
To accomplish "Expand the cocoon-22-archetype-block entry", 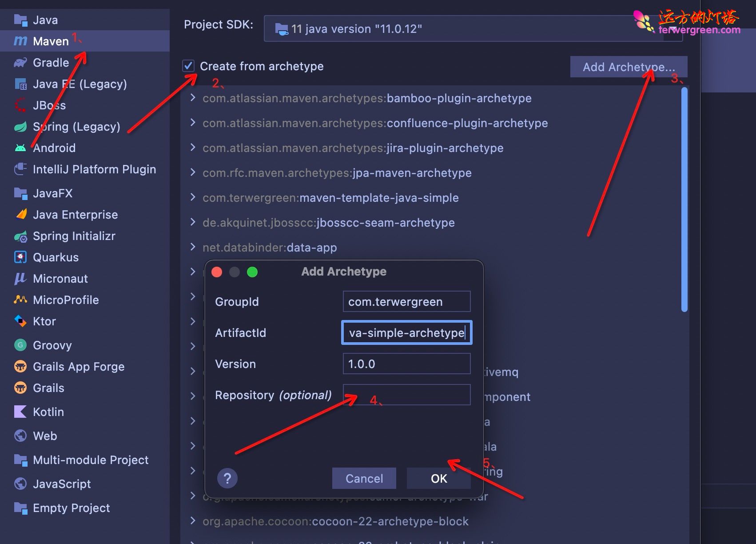I will click(x=193, y=521).
